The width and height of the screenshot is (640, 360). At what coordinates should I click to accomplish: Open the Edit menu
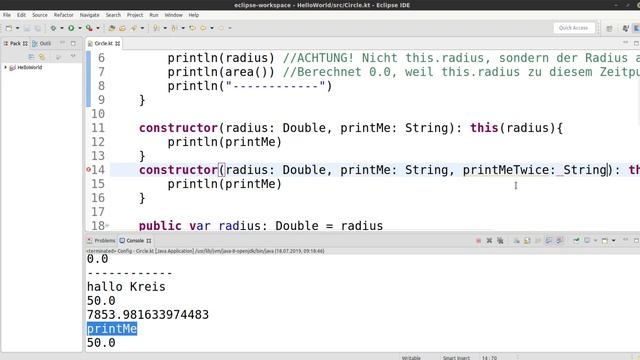click(x=21, y=15)
